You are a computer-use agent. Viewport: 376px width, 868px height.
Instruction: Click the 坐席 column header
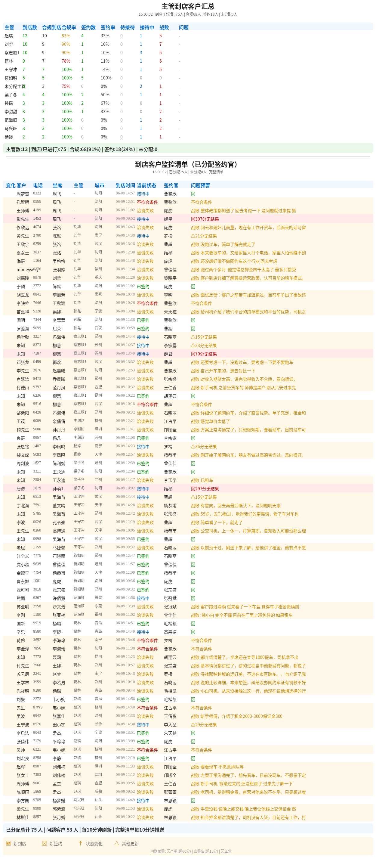click(57, 185)
